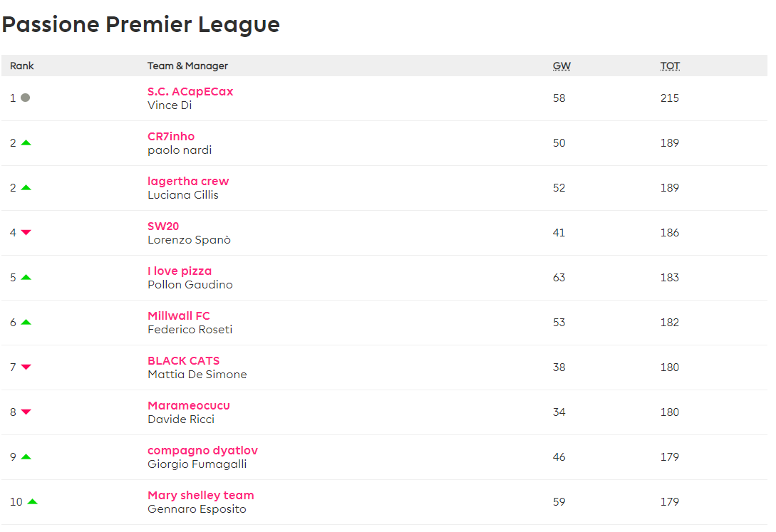The height and width of the screenshot is (532, 776).
Task: Click green up arrow beside Millwall FC
Action: pyautogui.click(x=26, y=323)
